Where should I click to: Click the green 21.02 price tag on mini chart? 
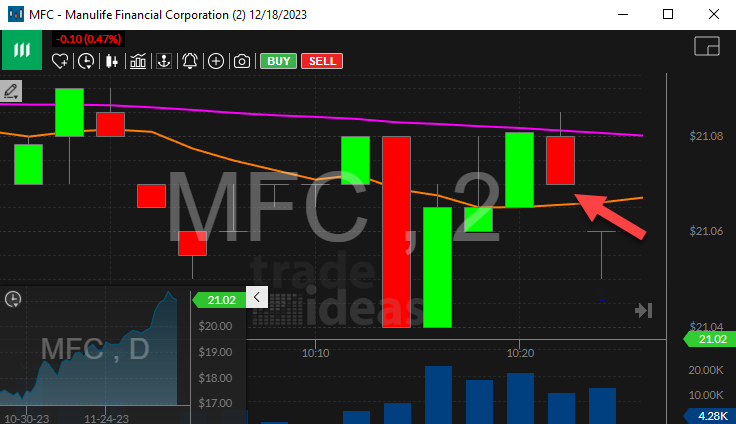click(220, 300)
